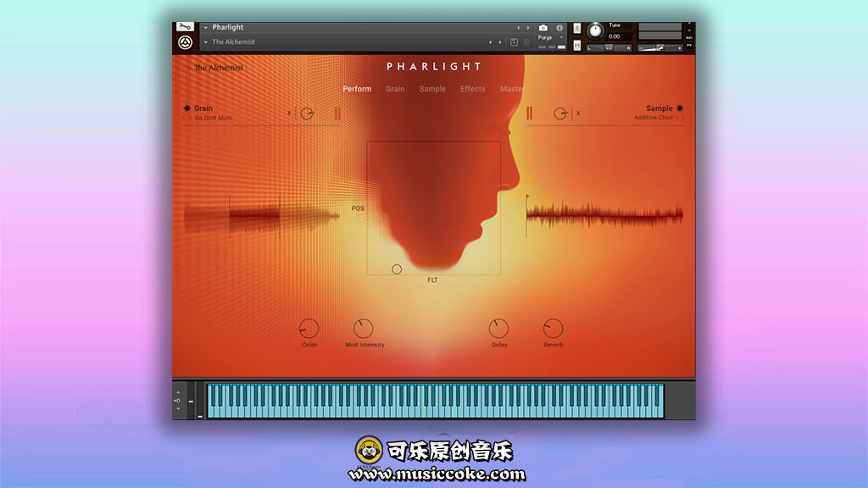Click the Grain layer X button
The width and height of the screenshot is (868, 488).
point(289,114)
